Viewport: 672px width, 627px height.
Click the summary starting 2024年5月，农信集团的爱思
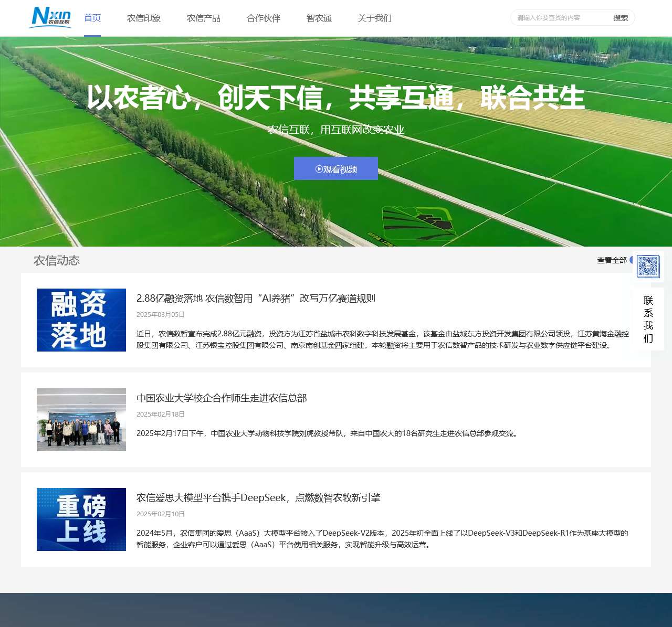382,539
